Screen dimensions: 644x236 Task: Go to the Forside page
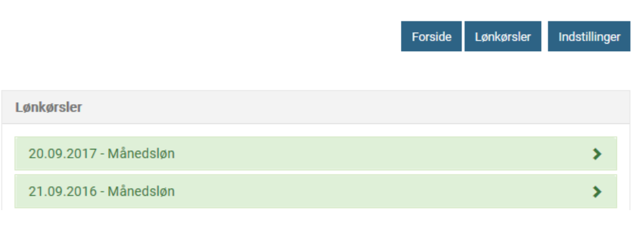(x=431, y=37)
